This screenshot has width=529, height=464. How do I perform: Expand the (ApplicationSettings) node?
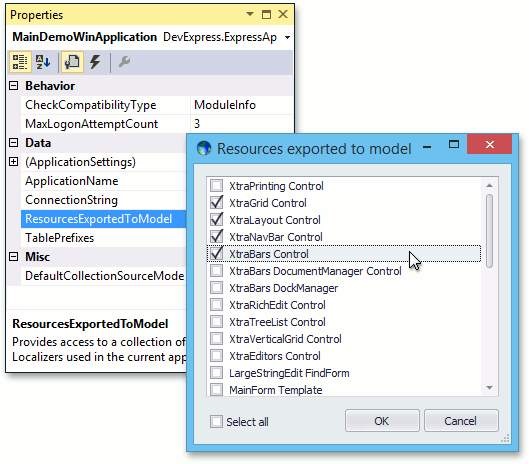pyautogui.click(x=13, y=162)
